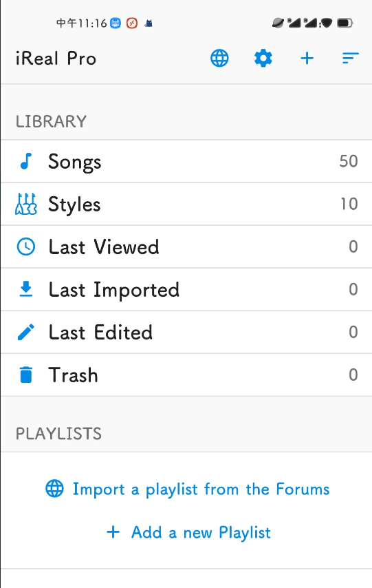372x588 pixels.
Task: Tap the clock icon beside Last Viewed
Action: [x=26, y=246]
